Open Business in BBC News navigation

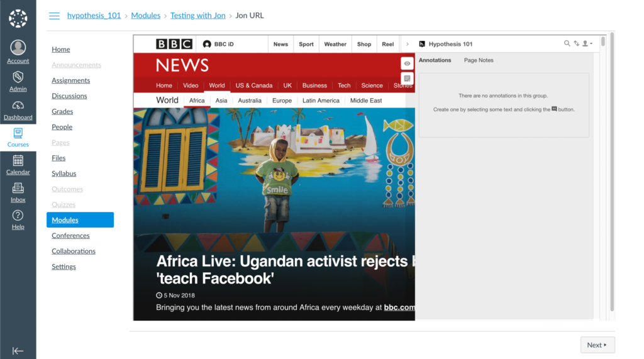click(x=314, y=86)
